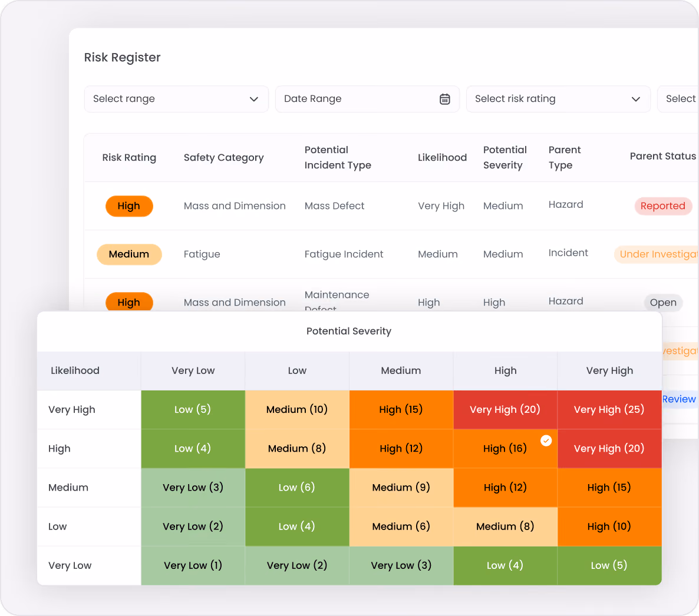
Task: Select the Medium (10) matrix cell
Action: click(297, 410)
